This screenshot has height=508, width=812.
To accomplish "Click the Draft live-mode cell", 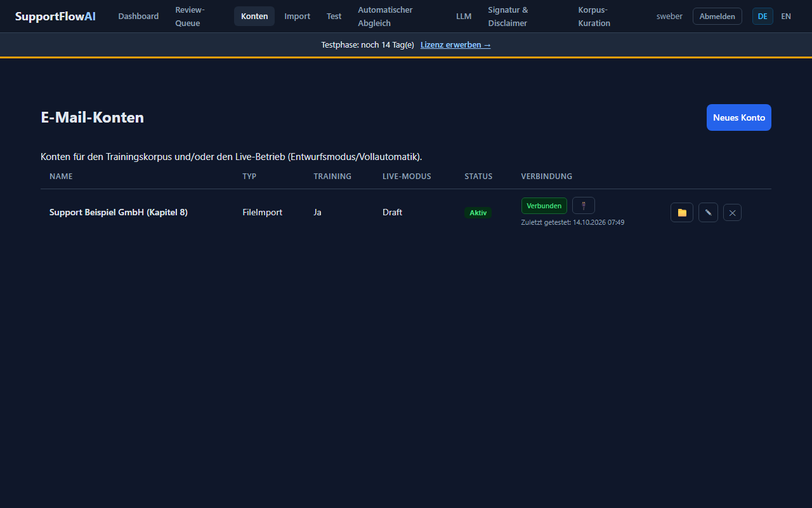I will click(x=392, y=212).
